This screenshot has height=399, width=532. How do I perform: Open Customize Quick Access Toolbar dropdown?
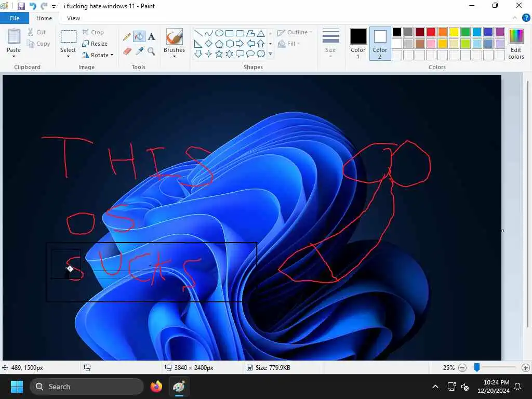(x=54, y=6)
